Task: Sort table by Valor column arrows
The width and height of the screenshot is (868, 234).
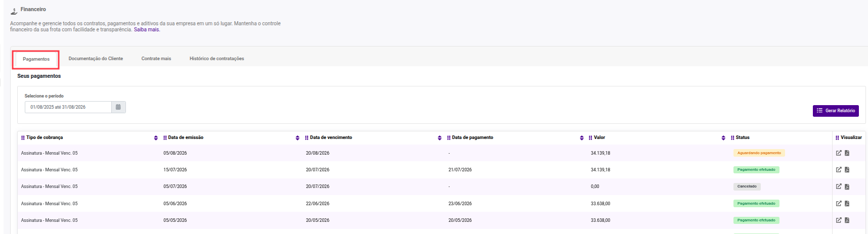Action: click(x=723, y=138)
